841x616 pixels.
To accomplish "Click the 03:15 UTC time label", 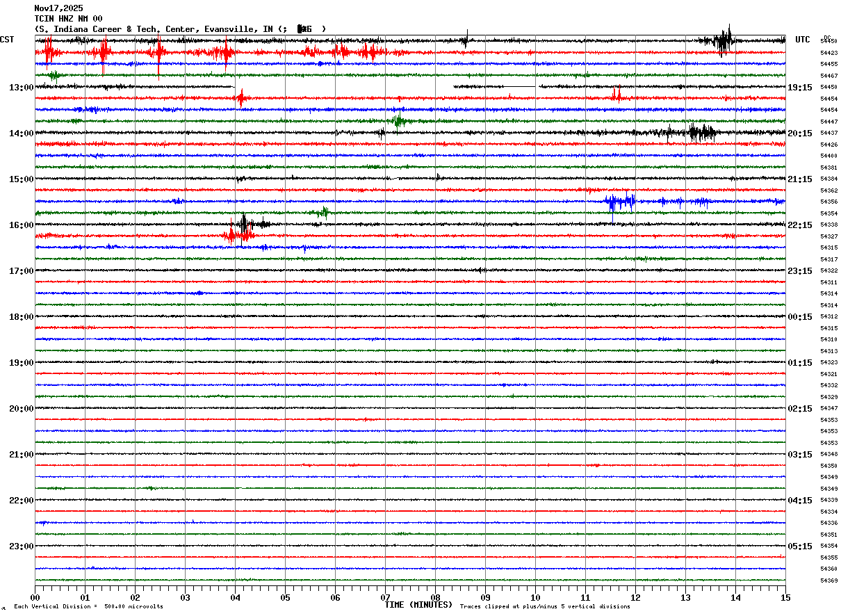I will pyautogui.click(x=800, y=455).
